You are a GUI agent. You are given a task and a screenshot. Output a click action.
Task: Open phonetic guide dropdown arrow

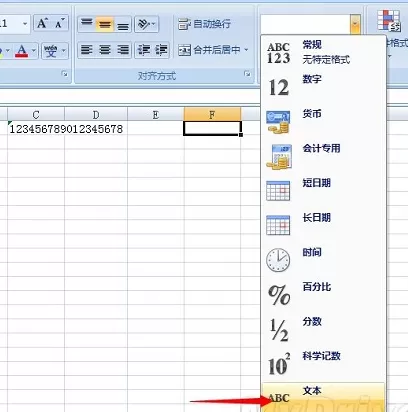click(64, 51)
